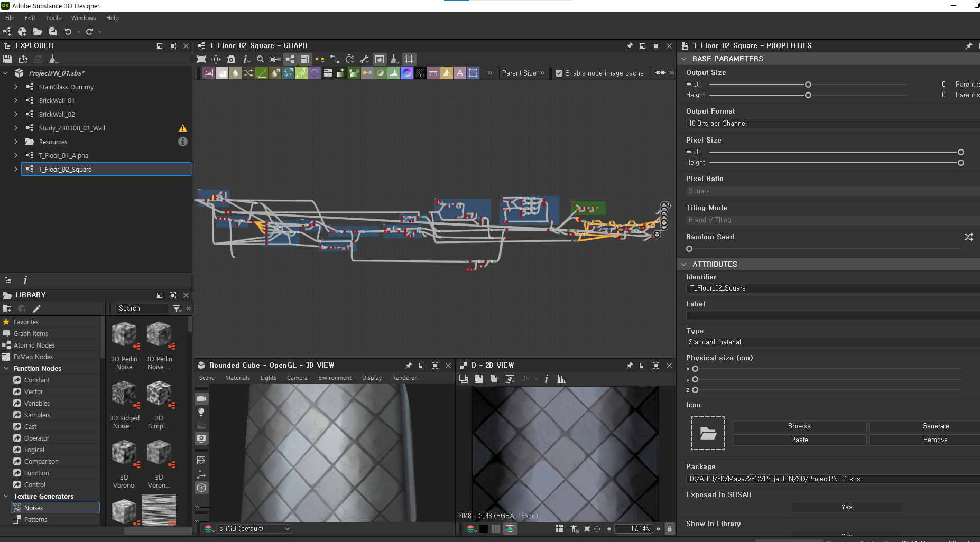Expand the BrickWall_01 tree item
This screenshot has width=980, height=542.
[16, 100]
